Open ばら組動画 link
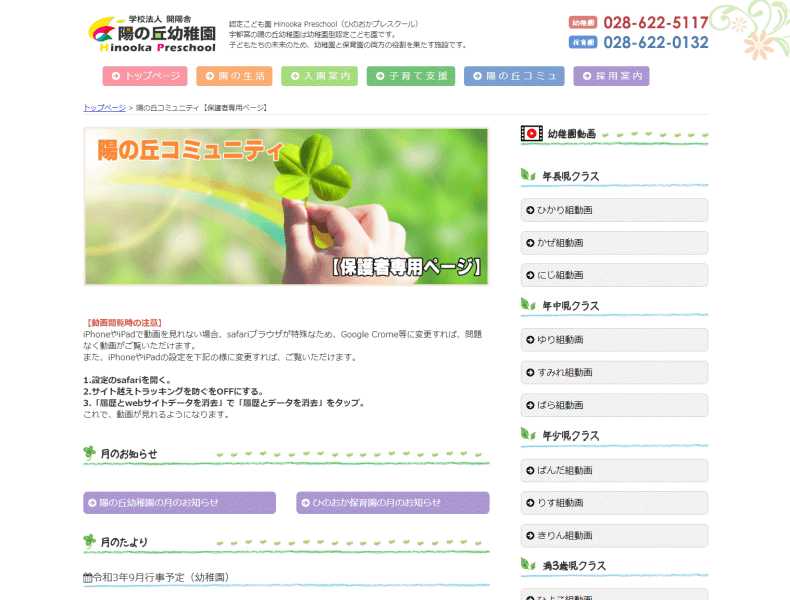 [x=614, y=405]
